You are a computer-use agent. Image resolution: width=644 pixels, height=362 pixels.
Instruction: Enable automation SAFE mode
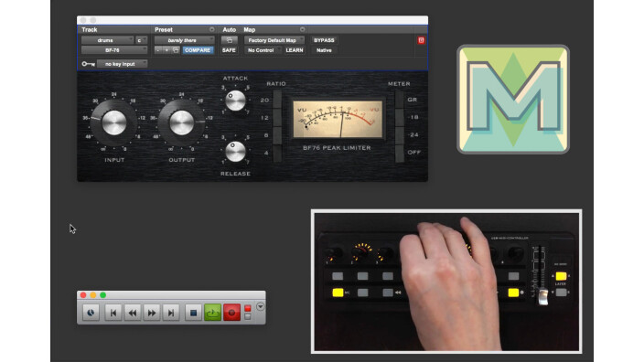tap(230, 50)
